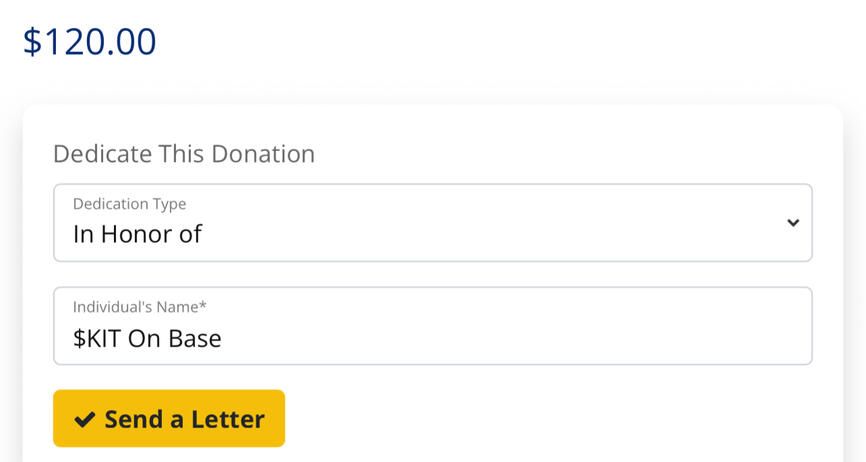
Task: Select the "In Honor of" dropdown value
Action: point(138,234)
